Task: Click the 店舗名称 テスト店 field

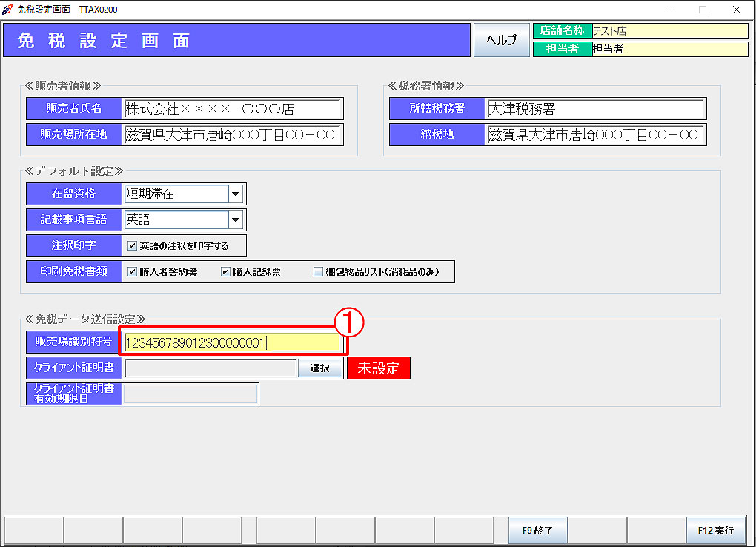Action: tap(669, 31)
